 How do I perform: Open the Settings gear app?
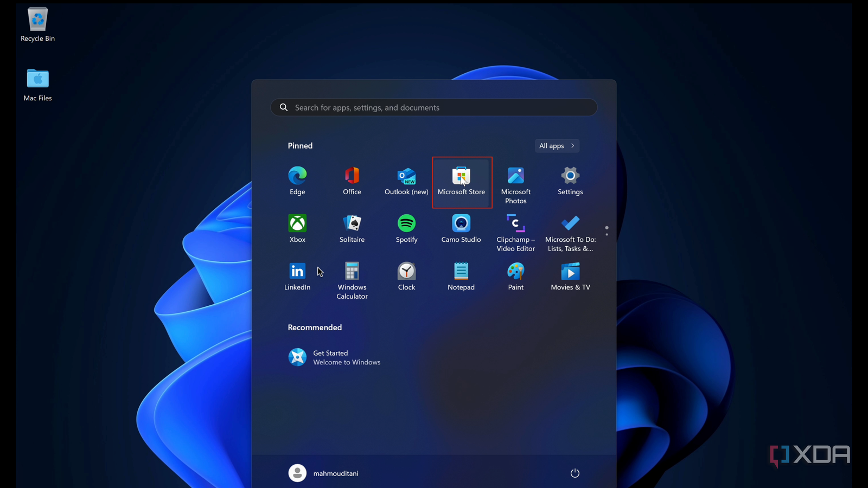pyautogui.click(x=570, y=182)
